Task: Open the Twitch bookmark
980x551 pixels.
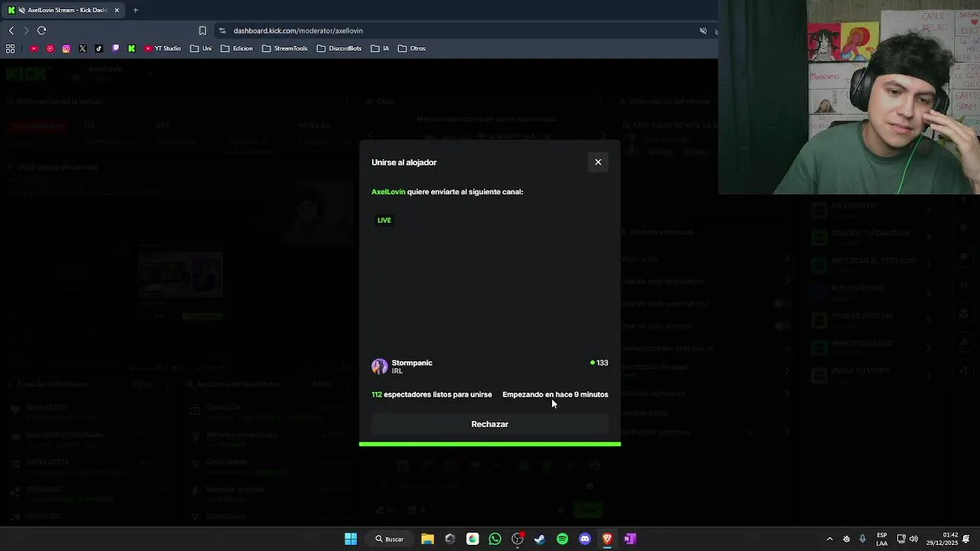Action: (x=116, y=48)
